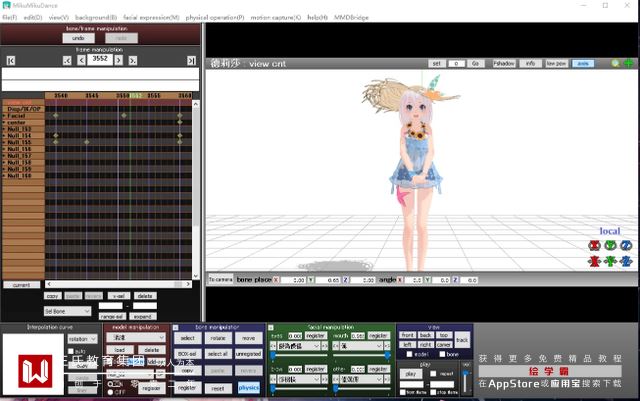Click the frame number input field

point(100,60)
